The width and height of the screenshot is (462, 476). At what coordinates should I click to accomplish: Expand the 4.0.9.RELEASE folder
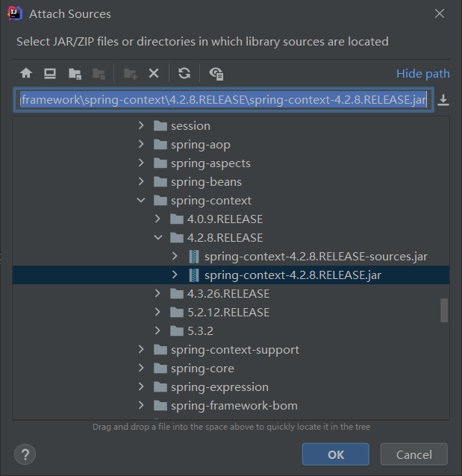pyautogui.click(x=157, y=219)
